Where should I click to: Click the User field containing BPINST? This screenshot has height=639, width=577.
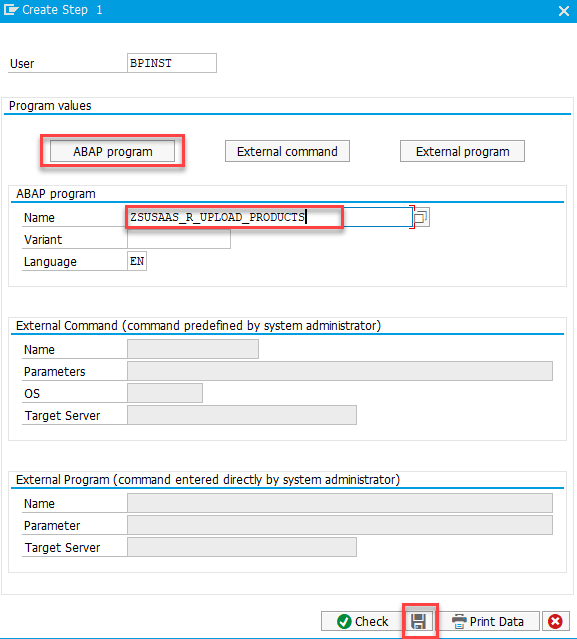click(172, 63)
